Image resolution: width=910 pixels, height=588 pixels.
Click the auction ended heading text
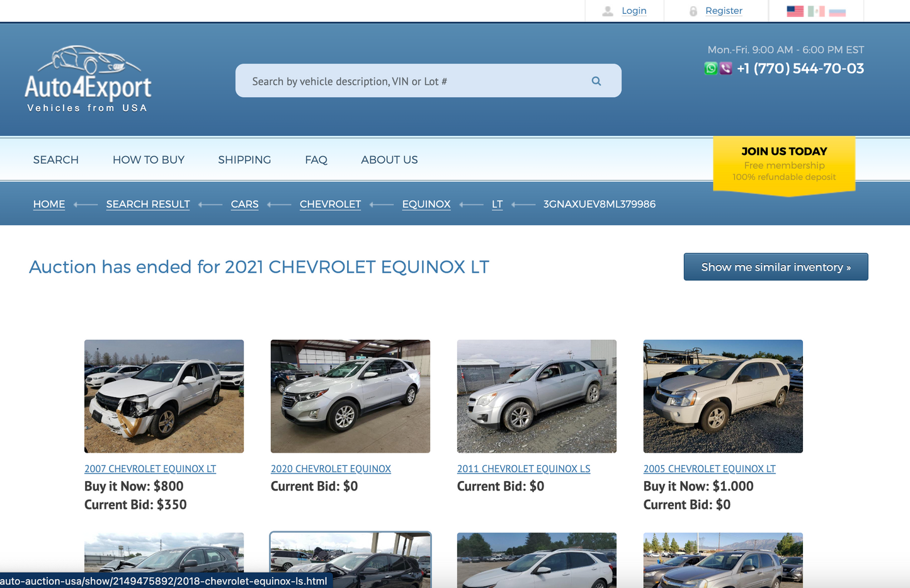point(259,267)
